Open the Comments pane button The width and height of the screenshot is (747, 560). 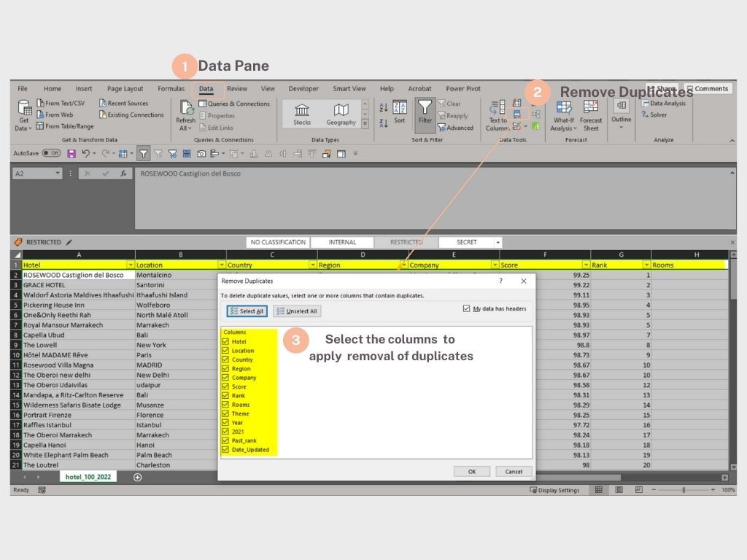[708, 88]
